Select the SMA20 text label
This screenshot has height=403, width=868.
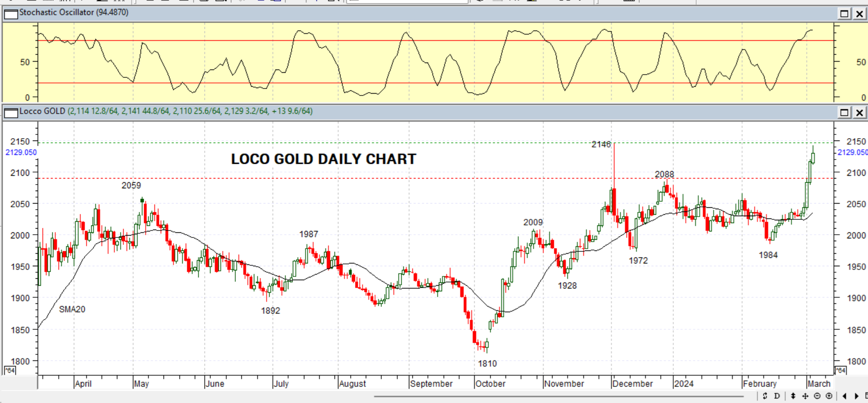pyautogui.click(x=72, y=309)
